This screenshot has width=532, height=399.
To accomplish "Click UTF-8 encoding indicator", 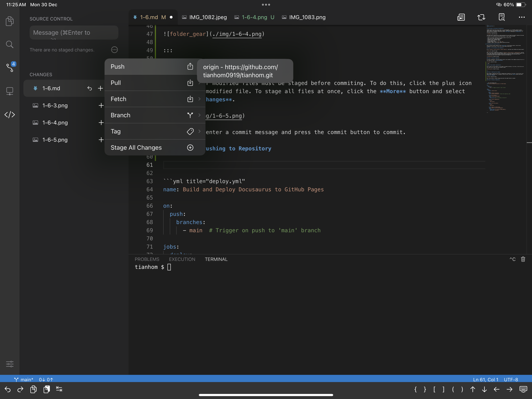I will coord(511,380).
